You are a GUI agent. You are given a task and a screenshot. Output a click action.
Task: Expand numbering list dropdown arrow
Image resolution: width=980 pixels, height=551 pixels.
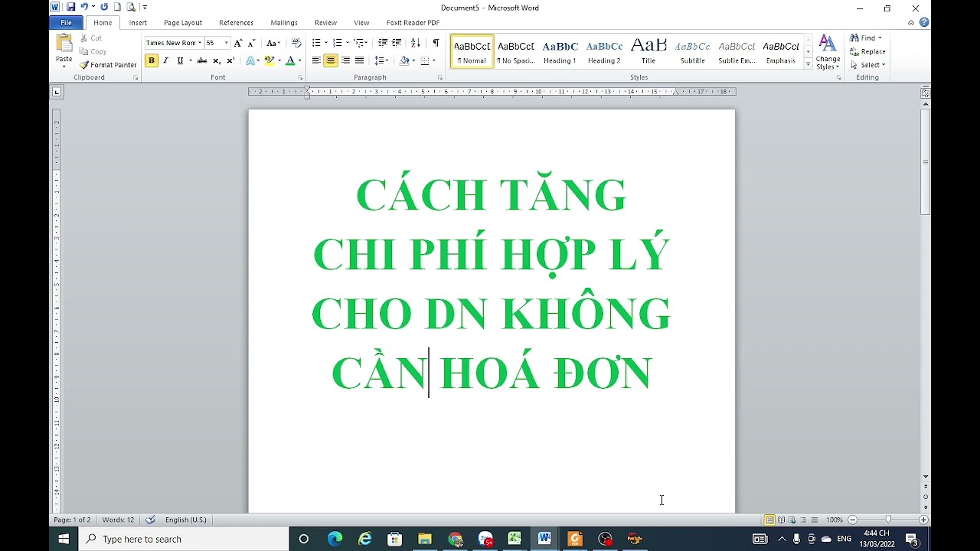348,43
